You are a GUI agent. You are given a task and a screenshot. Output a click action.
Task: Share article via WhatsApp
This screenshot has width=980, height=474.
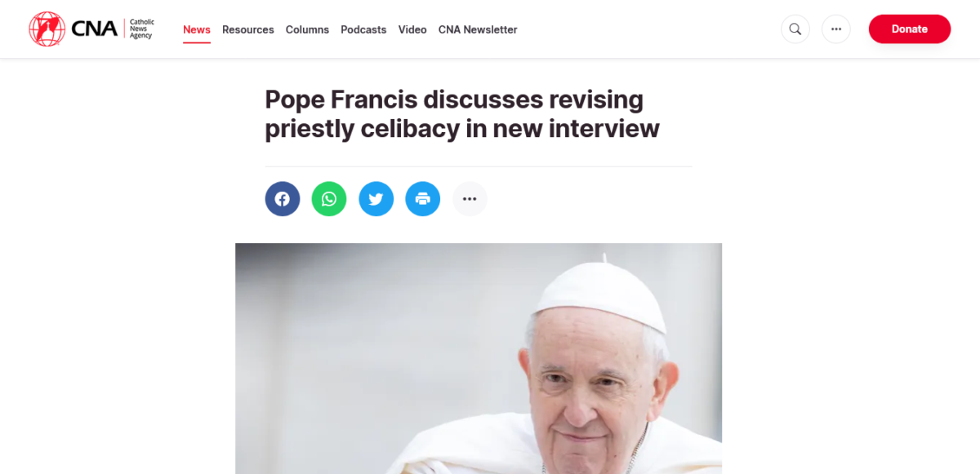point(329,199)
